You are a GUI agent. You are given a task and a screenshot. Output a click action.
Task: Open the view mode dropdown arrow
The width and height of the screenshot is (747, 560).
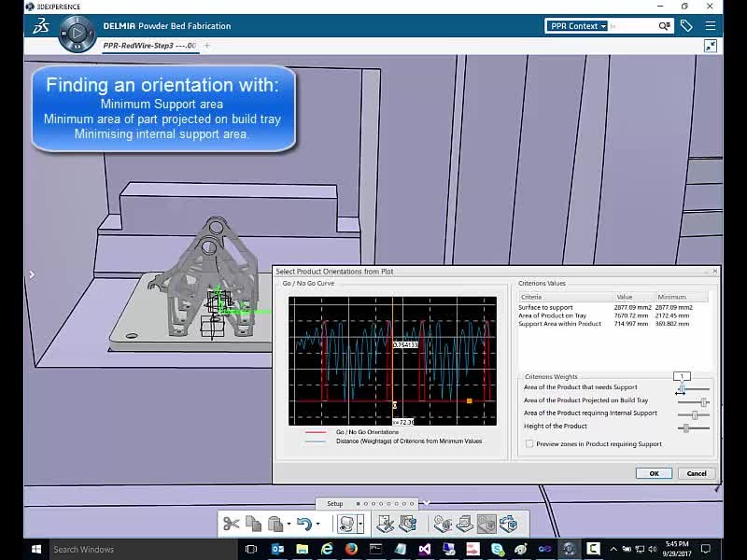click(360, 524)
